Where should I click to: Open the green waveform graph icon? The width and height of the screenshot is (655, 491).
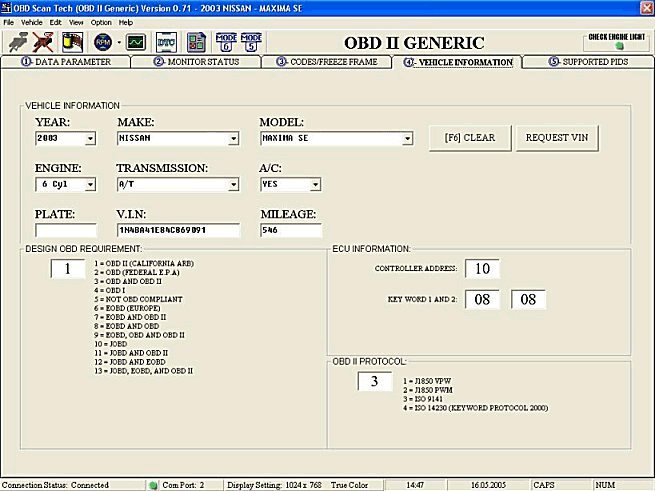point(135,42)
